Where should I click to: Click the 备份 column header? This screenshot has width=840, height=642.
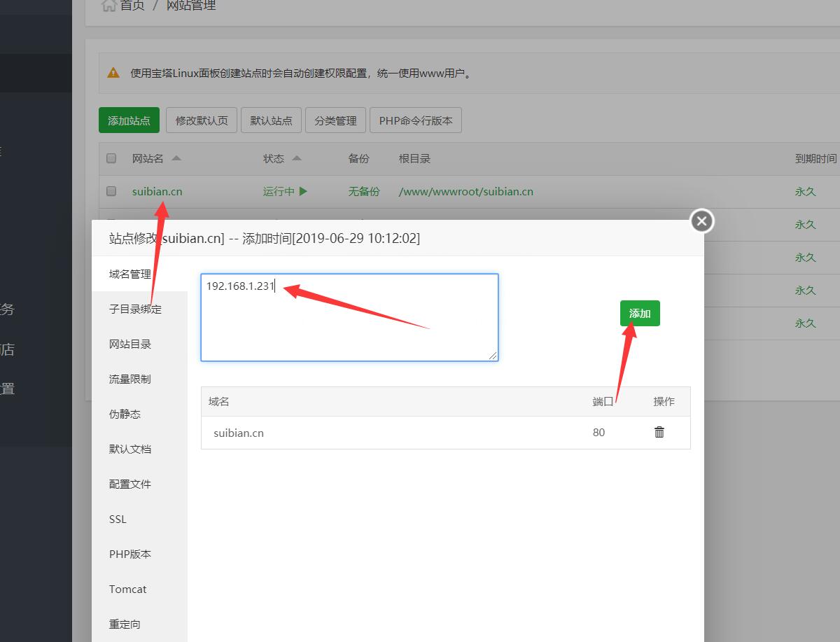pyautogui.click(x=358, y=158)
